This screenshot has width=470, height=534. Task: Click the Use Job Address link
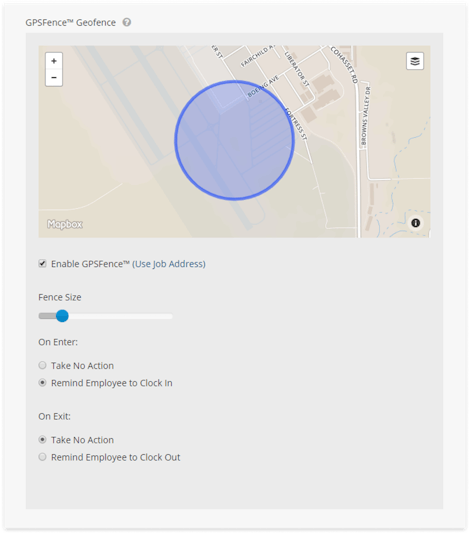click(x=169, y=264)
